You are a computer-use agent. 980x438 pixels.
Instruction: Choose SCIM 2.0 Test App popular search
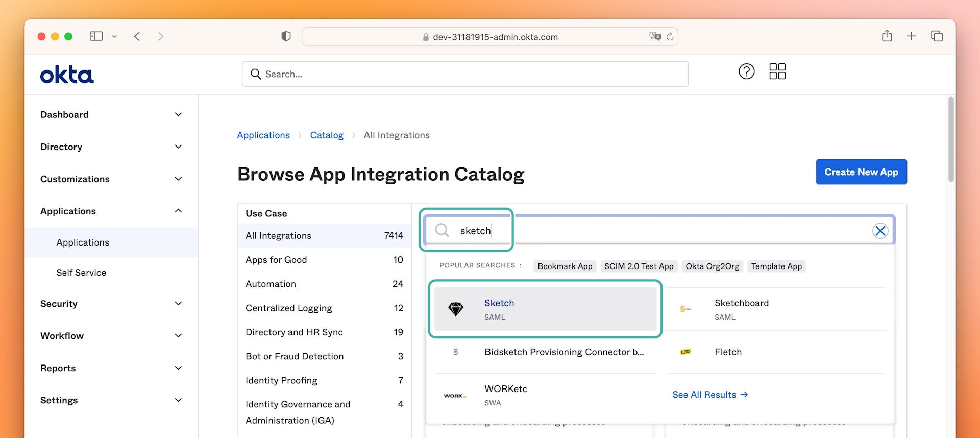(x=639, y=266)
